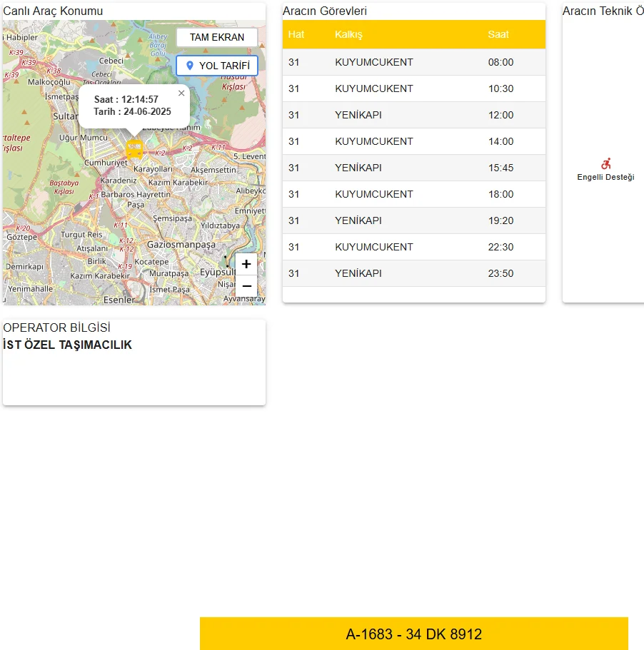The height and width of the screenshot is (650, 644).
Task: Click the Engelli Desteği label
Action: (x=605, y=177)
